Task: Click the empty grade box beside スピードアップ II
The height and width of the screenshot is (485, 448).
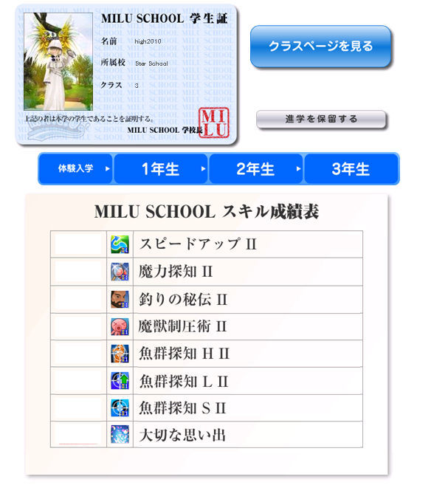Action: coord(78,244)
